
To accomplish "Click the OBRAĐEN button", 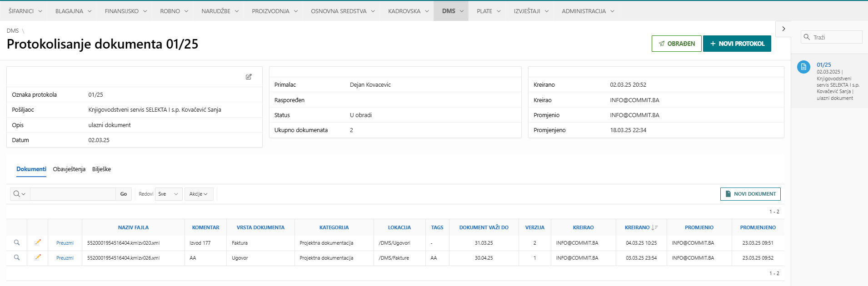I will (x=677, y=44).
